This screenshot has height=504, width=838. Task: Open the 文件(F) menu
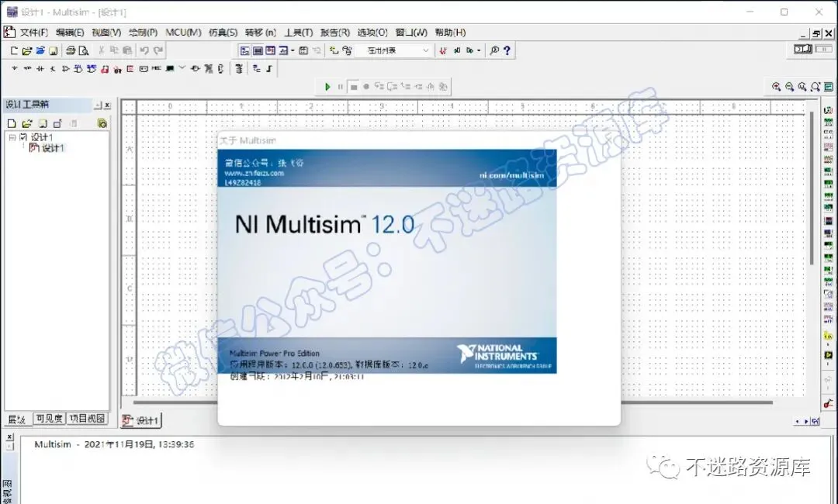point(33,33)
